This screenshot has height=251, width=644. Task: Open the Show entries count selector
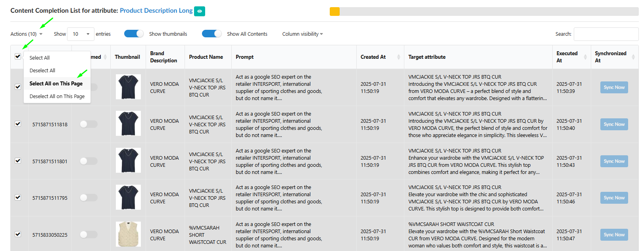pos(81,34)
